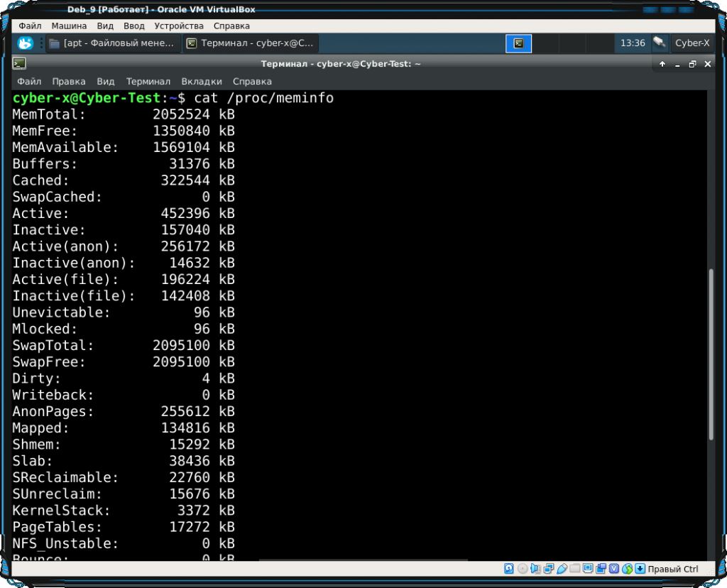Image resolution: width=727 pixels, height=588 pixels.
Task: Click the keyboard capture arrow beside Правый Ctrl
Action: (640, 569)
